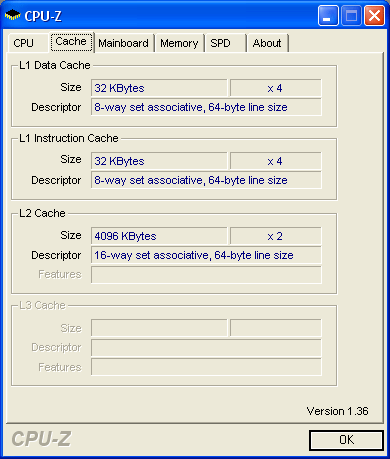Click L1 Data Cache descriptor field

click(x=206, y=107)
